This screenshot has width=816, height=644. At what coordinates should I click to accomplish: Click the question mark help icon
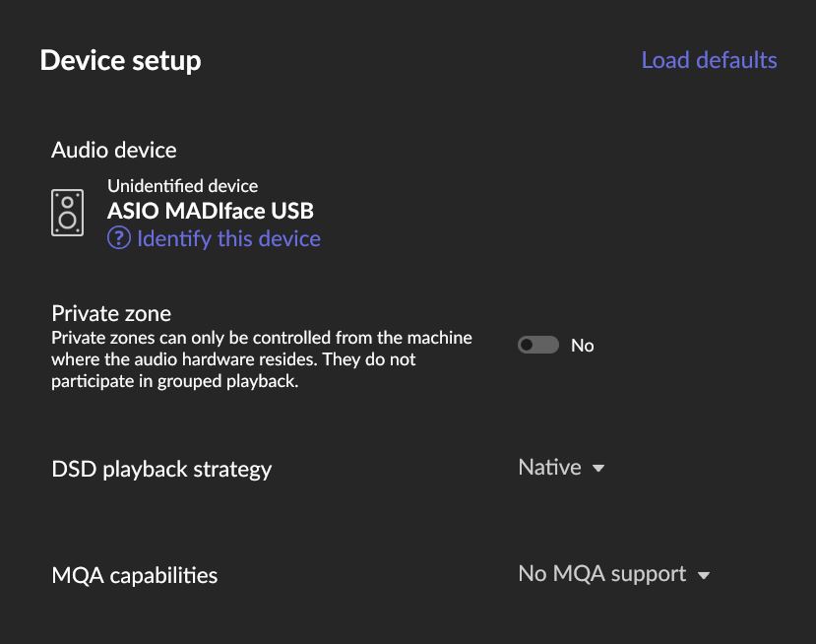coord(119,238)
